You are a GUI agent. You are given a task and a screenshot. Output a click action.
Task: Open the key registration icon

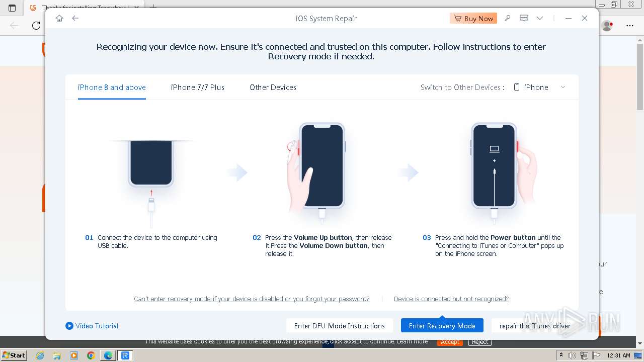508,18
